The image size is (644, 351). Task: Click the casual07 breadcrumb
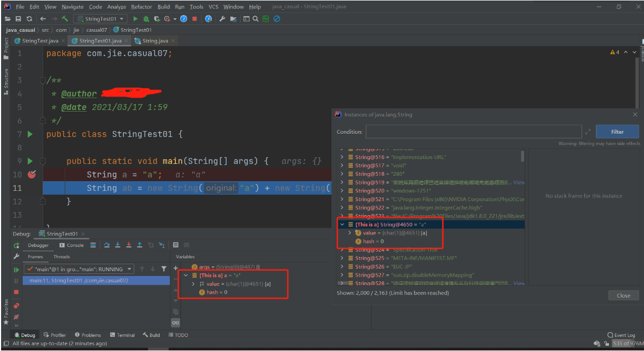point(97,30)
